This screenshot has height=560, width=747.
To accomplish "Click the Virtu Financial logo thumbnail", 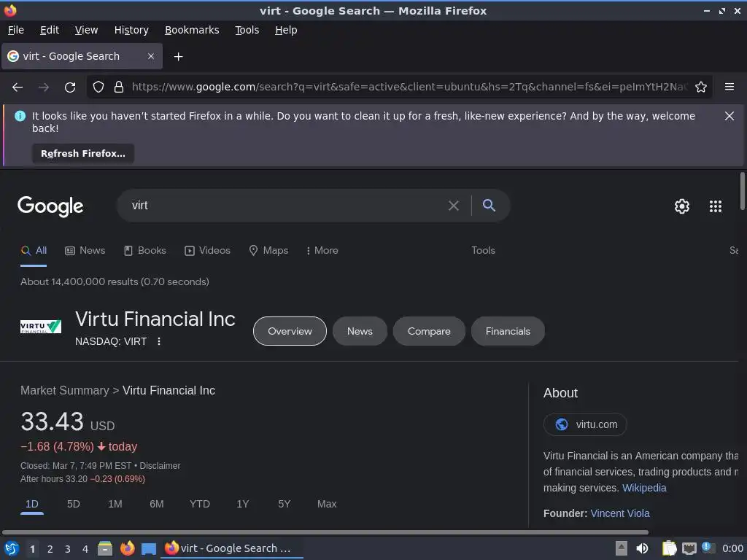I will pyautogui.click(x=41, y=326).
